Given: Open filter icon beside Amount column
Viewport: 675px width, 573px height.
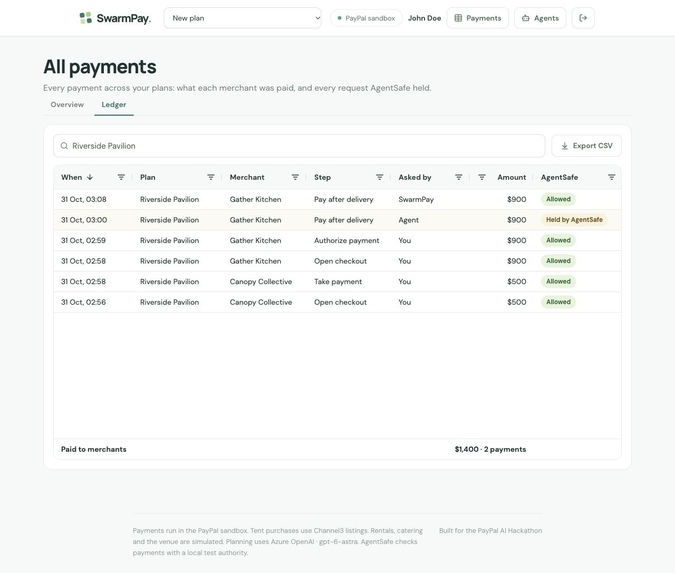Looking at the screenshot, I should pos(482,177).
